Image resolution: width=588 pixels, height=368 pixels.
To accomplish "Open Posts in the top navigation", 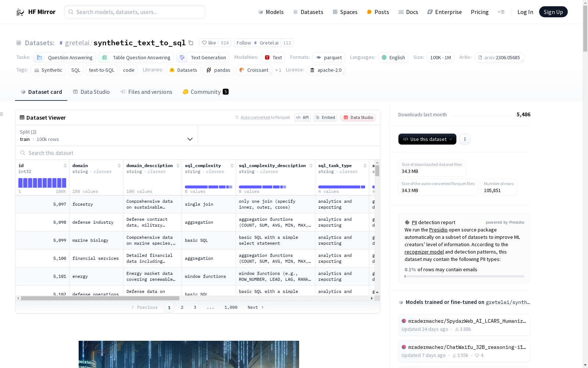I will click(x=378, y=12).
